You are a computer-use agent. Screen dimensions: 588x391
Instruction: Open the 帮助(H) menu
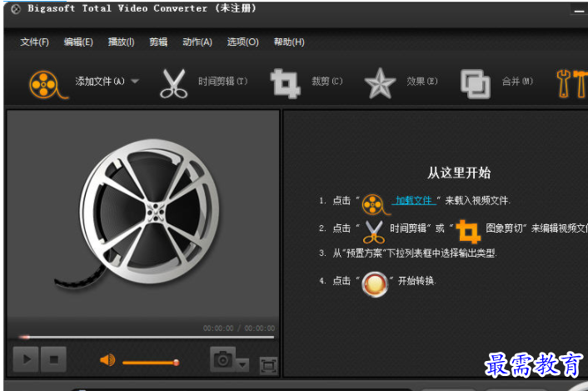(289, 42)
